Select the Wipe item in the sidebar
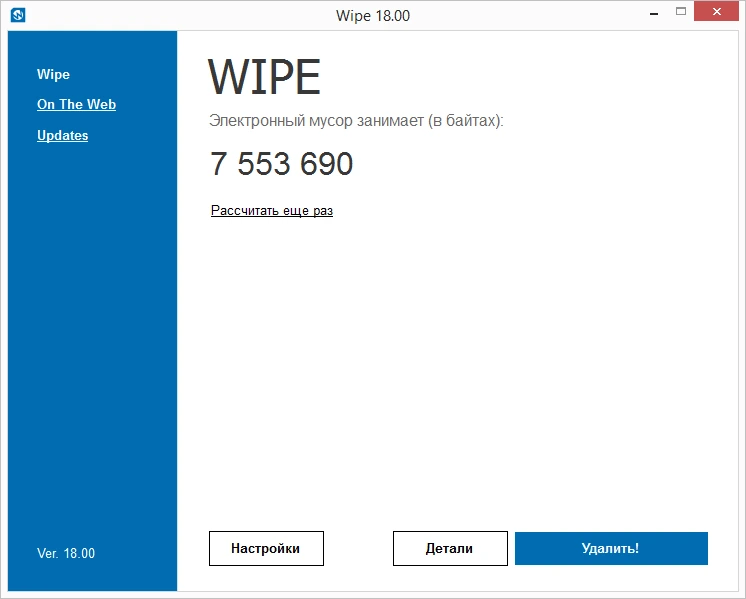 [x=53, y=74]
